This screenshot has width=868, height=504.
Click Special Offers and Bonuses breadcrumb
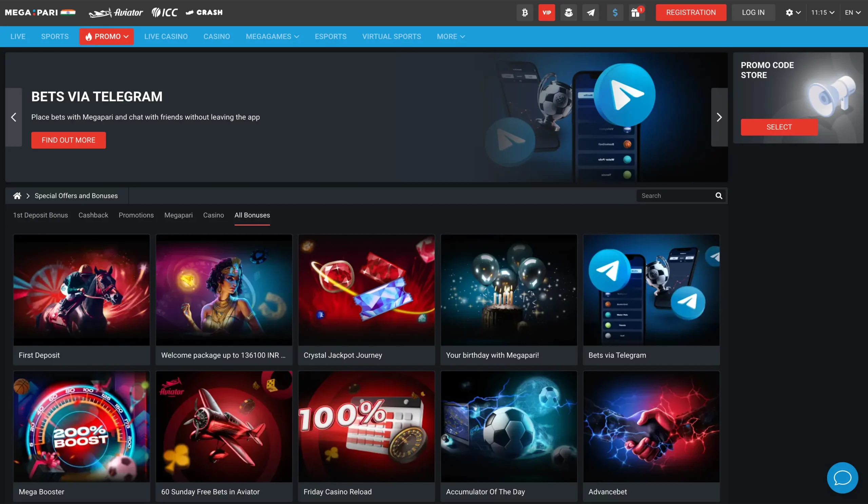coord(76,196)
